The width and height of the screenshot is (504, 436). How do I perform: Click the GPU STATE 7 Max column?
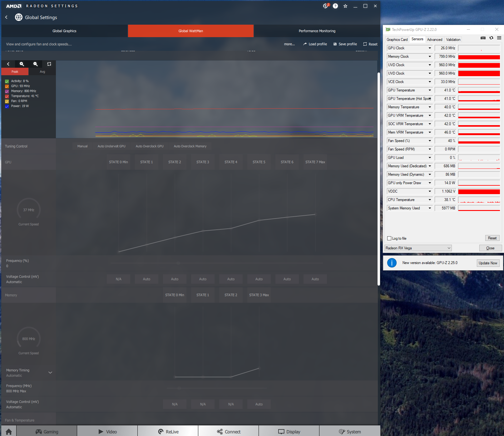click(315, 162)
